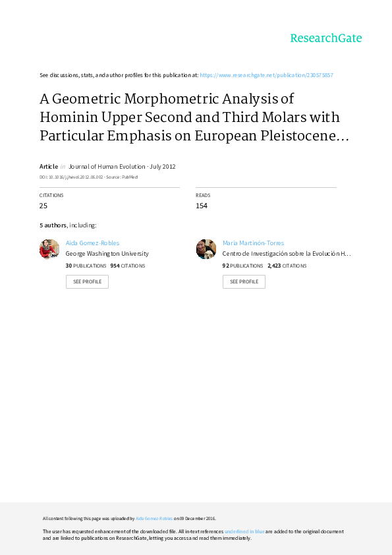Image resolution: width=392 pixels, height=555 pixels.
Task: Click the DOI reference line
Action: pyautogui.click(x=88, y=177)
